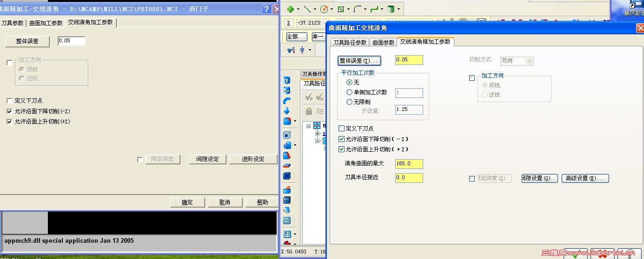644x259 pixels.
Task: Select the fillet curve tool icon
Action: click(x=358, y=9)
